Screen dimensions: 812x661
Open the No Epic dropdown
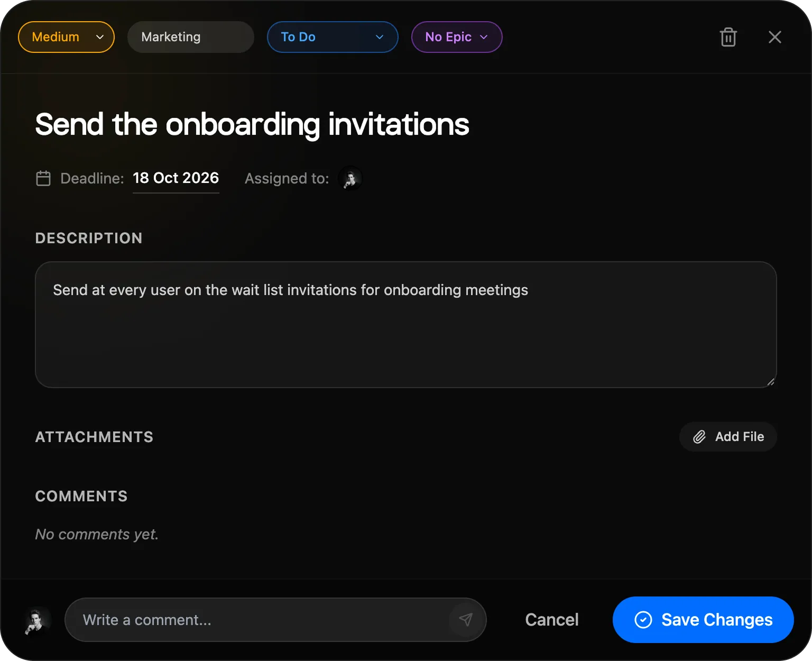[457, 37]
